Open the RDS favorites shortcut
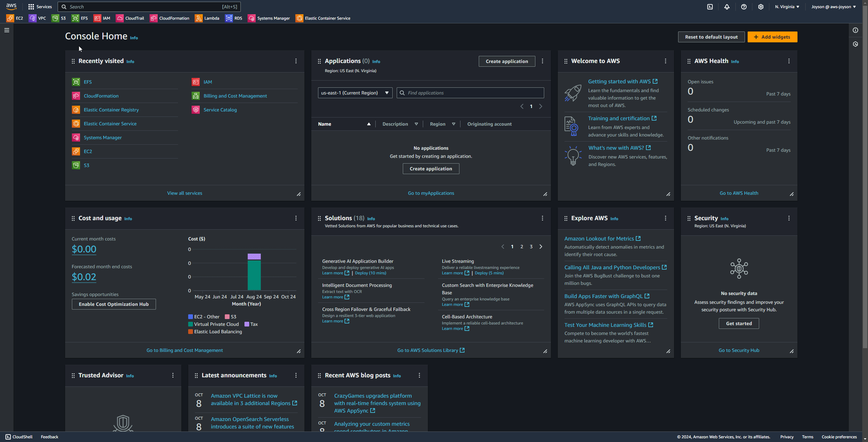The height and width of the screenshot is (442, 868). 234,18
